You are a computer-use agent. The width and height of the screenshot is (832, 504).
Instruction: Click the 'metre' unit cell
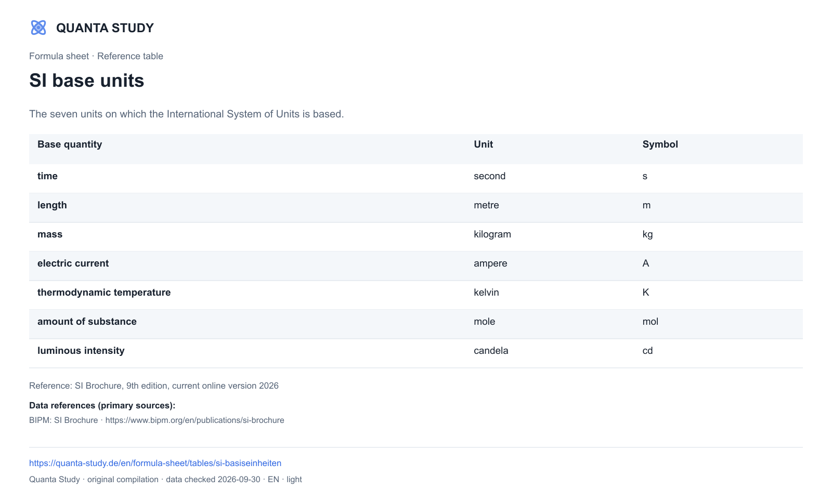[x=486, y=205]
